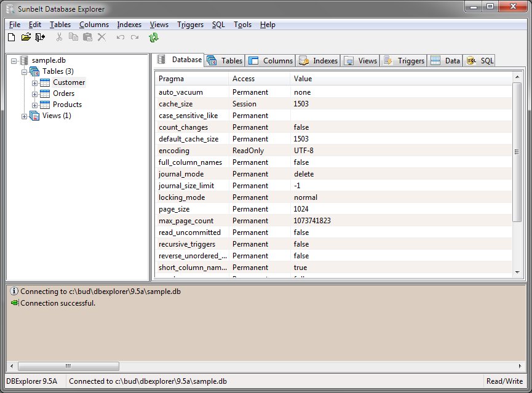Switch to the Data tab
The height and width of the screenshot is (393, 532).
pyautogui.click(x=445, y=61)
